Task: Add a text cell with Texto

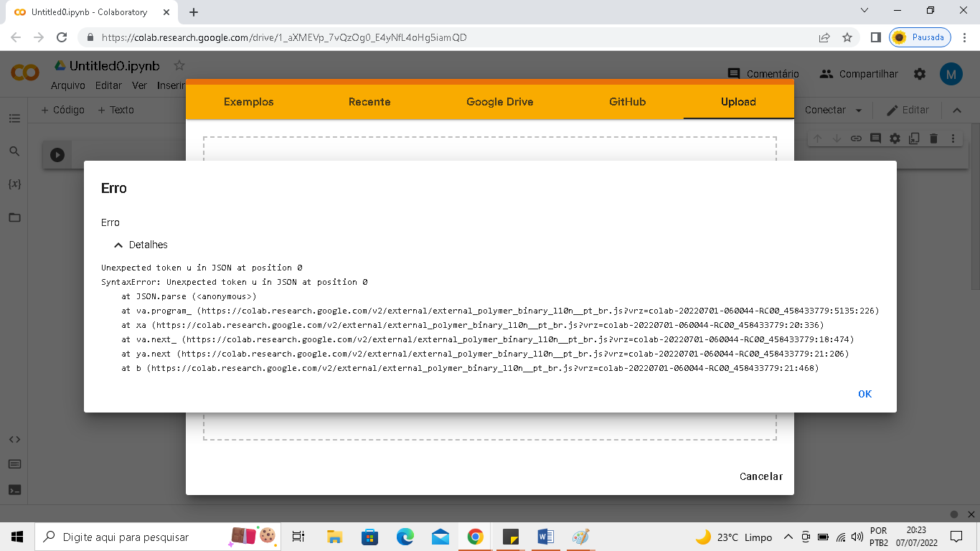Action: coord(116,110)
